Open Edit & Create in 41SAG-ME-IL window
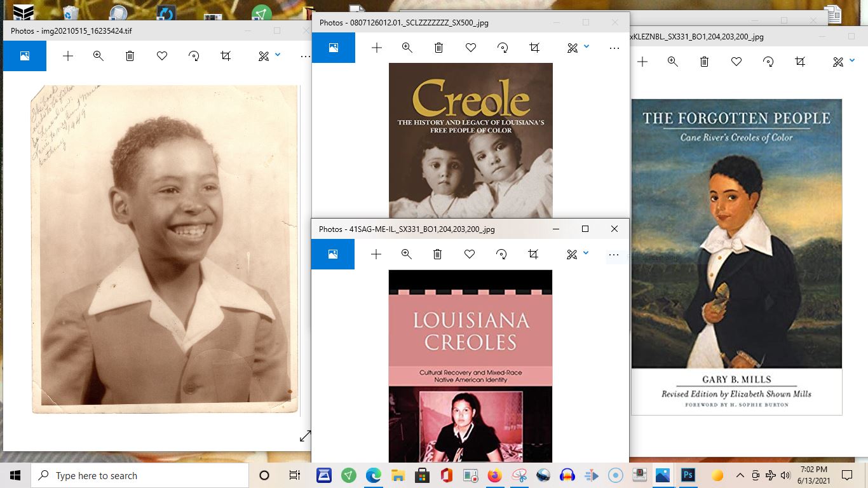The image size is (868, 488). pyautogui.click(x=572, y=254)
